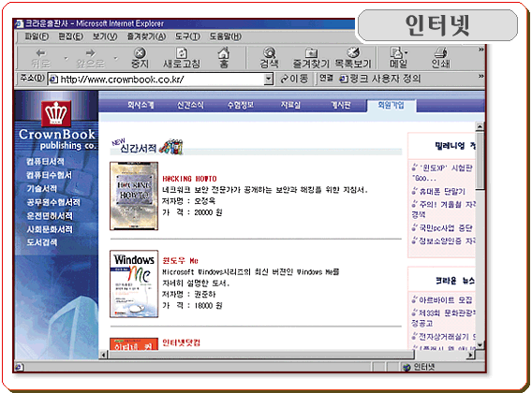Open 컴퓨터수험서 sidebar category
532x393 pixels.
point(50,175)
